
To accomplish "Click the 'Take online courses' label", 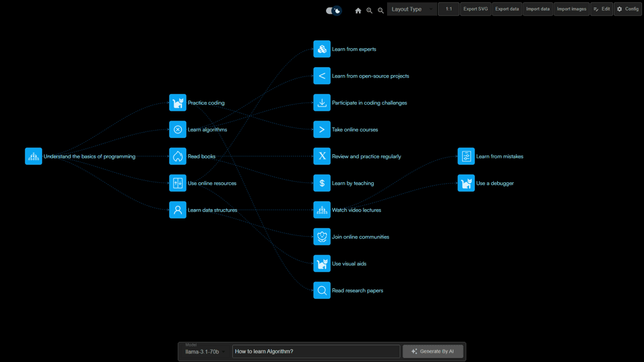I will pyautogui.click(x=355, y=129).
